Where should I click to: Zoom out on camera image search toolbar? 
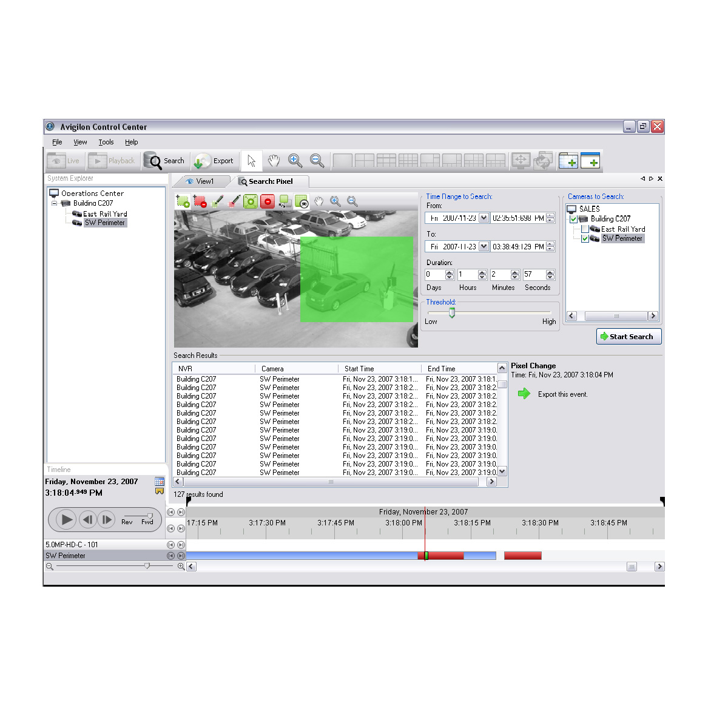pos(352,201)
